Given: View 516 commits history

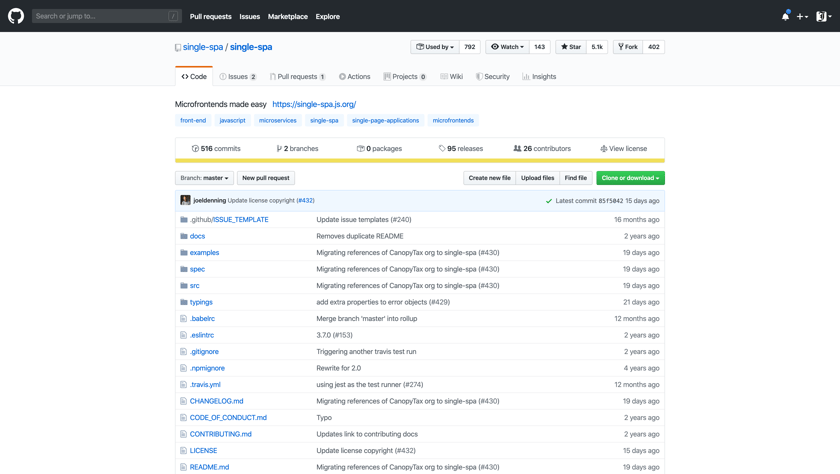Looking at the screenshot, I should [x=216, y=149].
